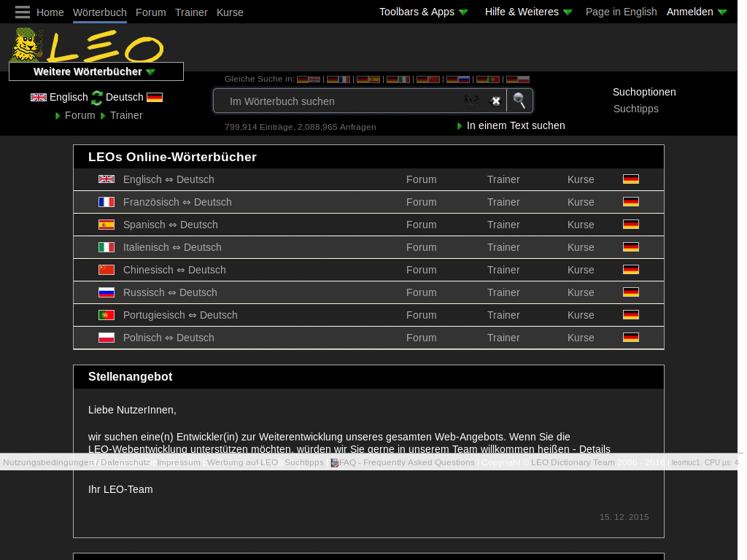Click the Chinese flag in dictionary list
Viewport: 747px width, 560px height.
(x=107, y=270)
